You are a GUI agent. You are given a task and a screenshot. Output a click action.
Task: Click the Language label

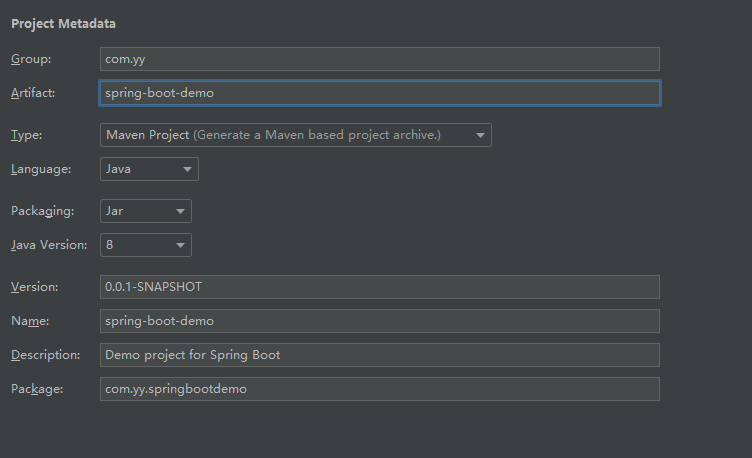(41, 169)
